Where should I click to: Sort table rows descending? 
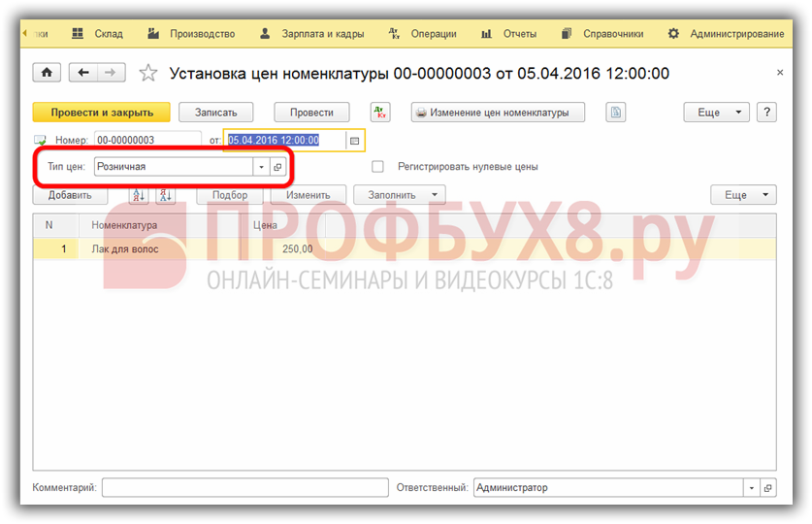click(x=166, y=195)
